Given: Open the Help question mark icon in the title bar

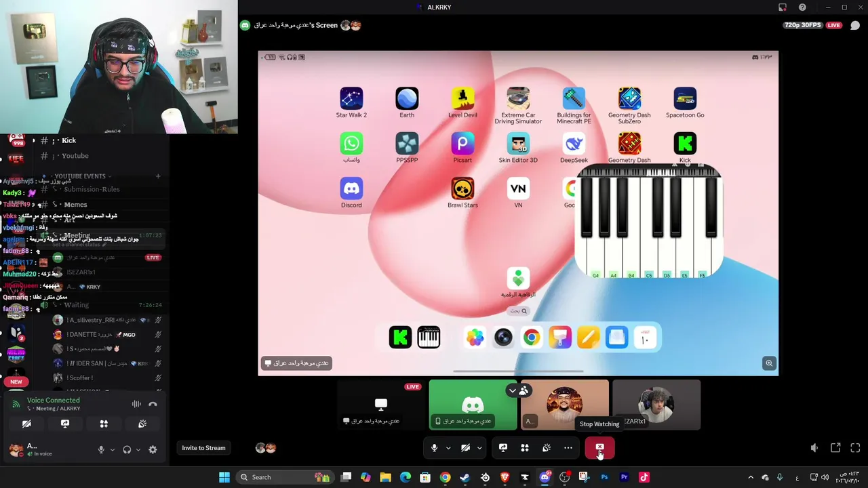Looking at the screenshot, I should [x=802, y=7].
